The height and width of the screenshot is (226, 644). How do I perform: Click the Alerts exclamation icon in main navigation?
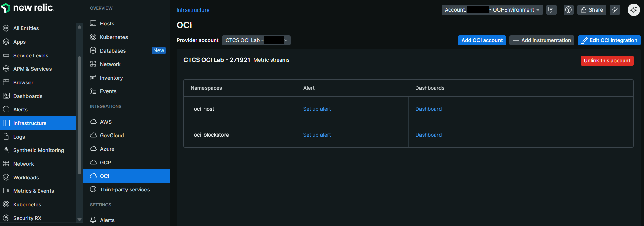coord(6,109)
